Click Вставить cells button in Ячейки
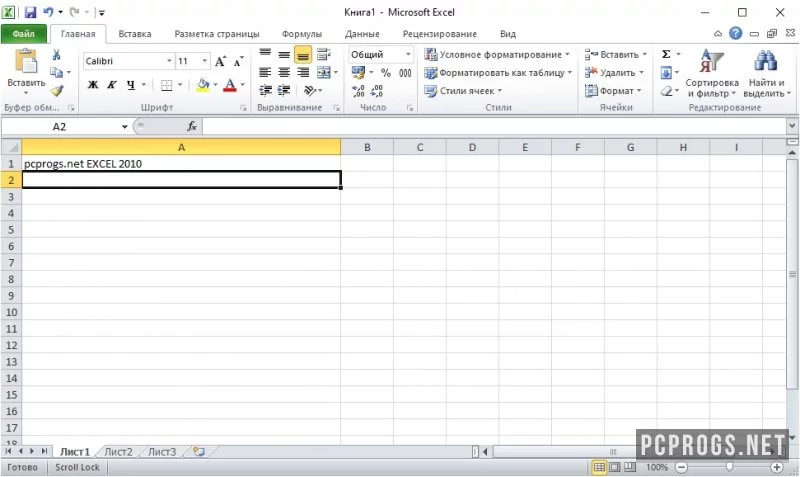Viewport: 800px width, 477px height. 616,54
